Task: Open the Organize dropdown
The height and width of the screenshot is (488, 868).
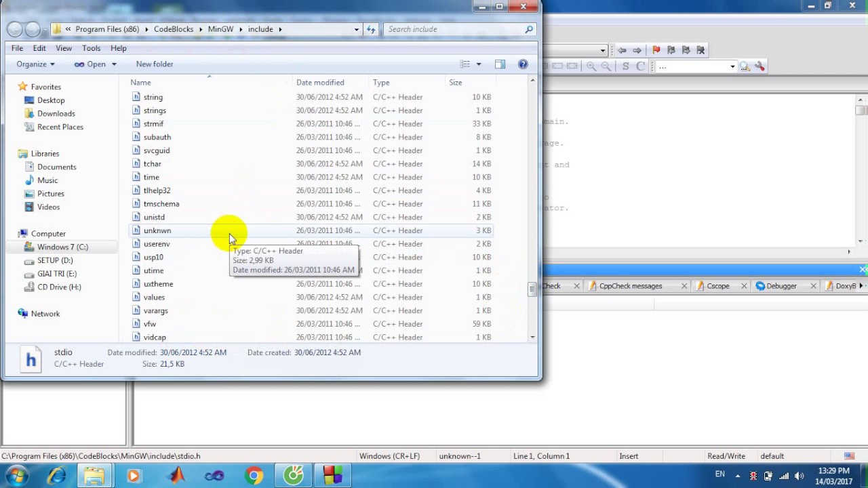Action: pos(35,64)
